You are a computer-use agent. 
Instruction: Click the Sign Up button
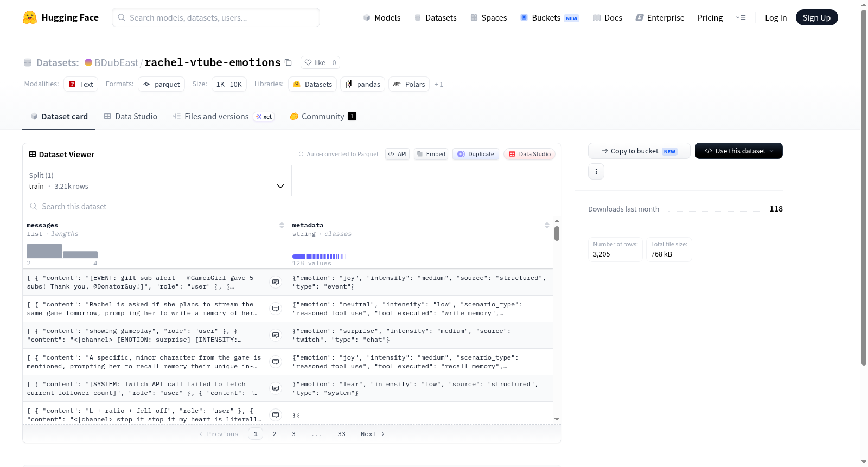pyautogui.click(x=816, y=17)
